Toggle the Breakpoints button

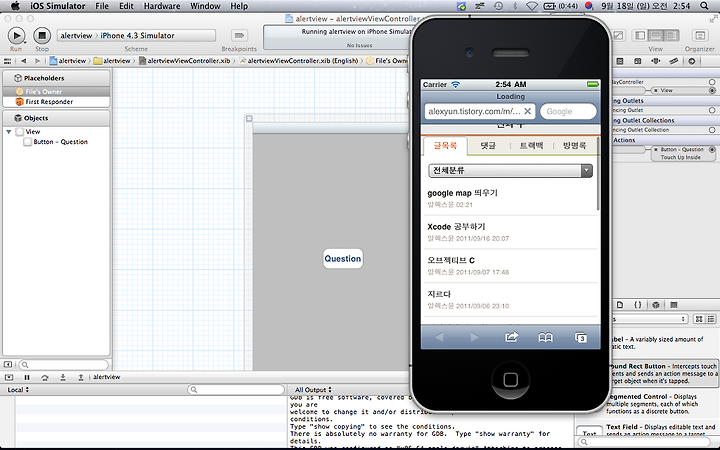click(x=239, y=35)
